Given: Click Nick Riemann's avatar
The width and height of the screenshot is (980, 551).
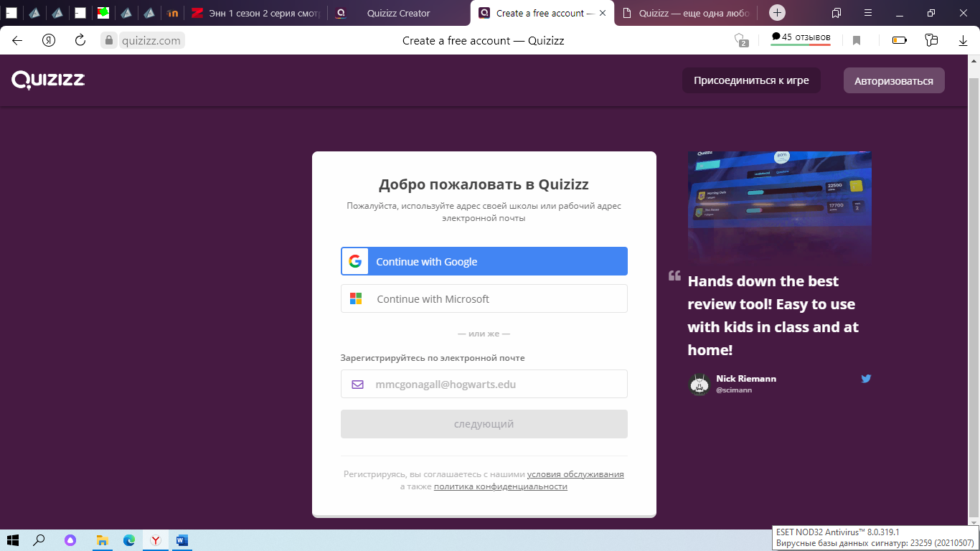Looking at the screenshot, I should coord(699,384).
